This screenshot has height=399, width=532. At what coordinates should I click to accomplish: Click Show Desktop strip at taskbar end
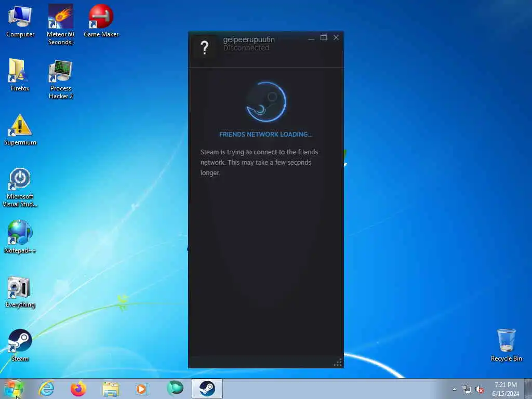point(528,389)
